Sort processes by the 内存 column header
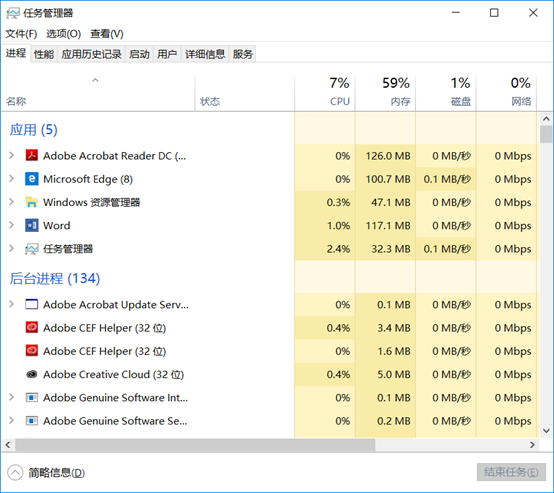Viewport: 554px width, 493px height. [385, 93]
